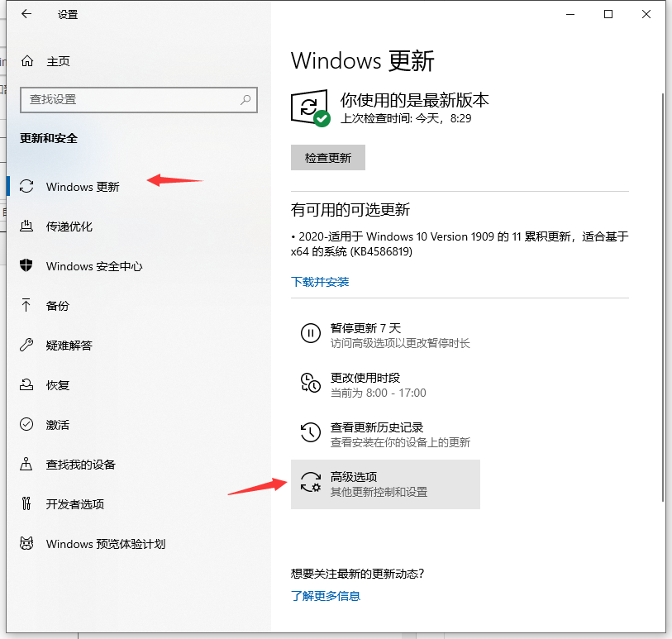Image resolution: width=672 pixels, height=639 pixels.
Task: Click the update status icon with green check
Action: pyautogui.click(x=311, y=108)
